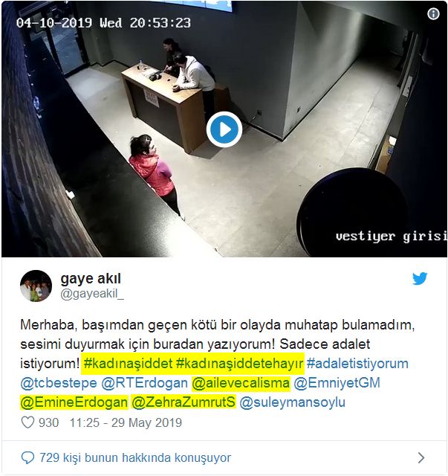Open the @tcbestepe mention
The height and width of the screenshot is (476, 448).
[x=59, y=383]
